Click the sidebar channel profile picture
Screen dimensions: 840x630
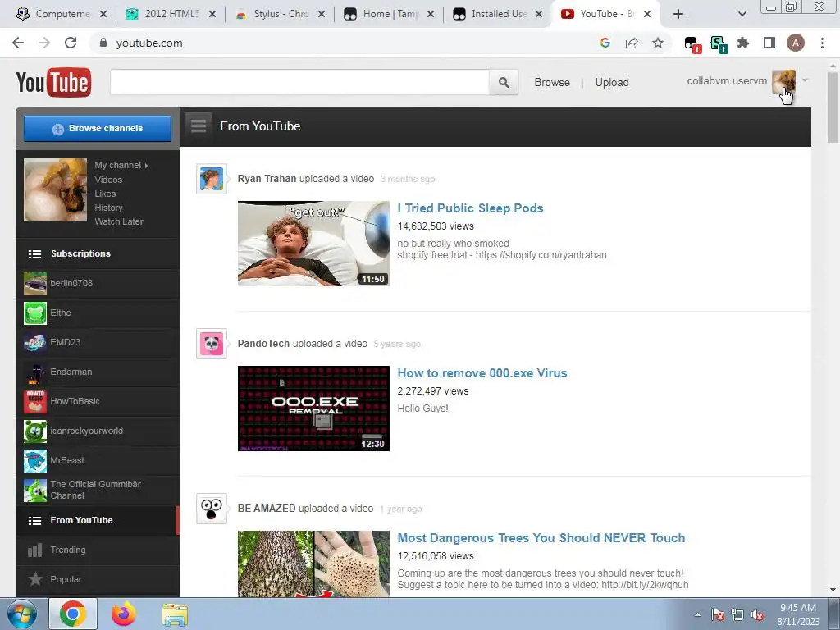click(55, 189)
